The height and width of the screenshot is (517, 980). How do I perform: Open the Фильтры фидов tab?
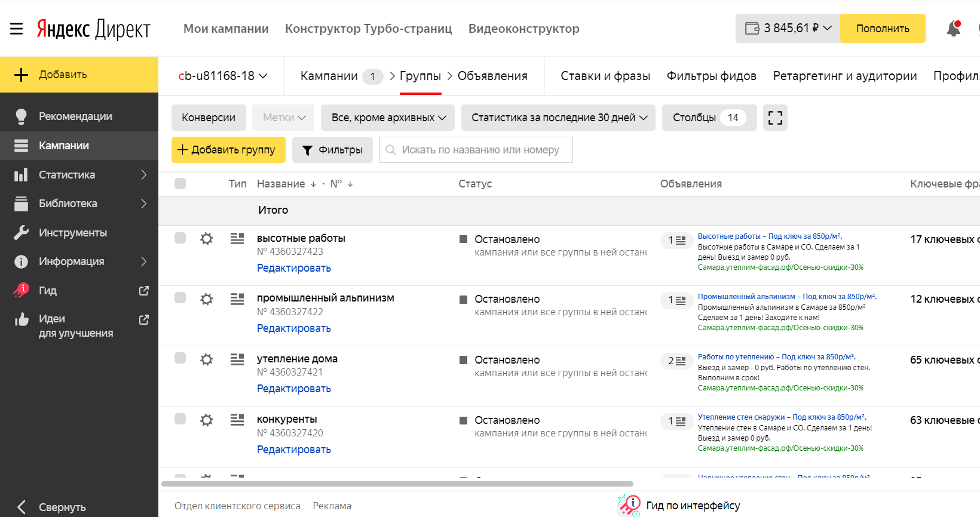click(x=712, y=76)
